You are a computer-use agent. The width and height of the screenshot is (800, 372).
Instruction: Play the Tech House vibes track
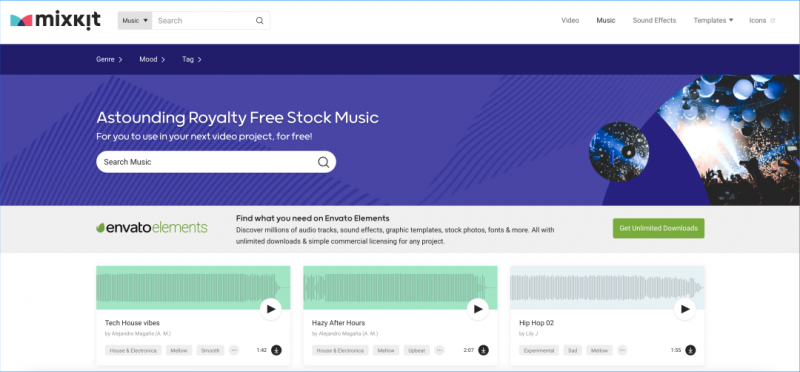(270, 309)
